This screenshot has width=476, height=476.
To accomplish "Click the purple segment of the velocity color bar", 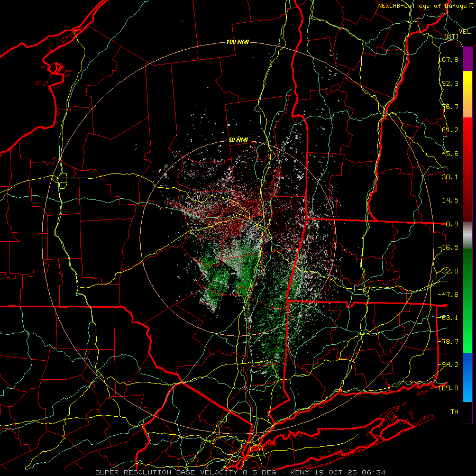I will 467,59.
